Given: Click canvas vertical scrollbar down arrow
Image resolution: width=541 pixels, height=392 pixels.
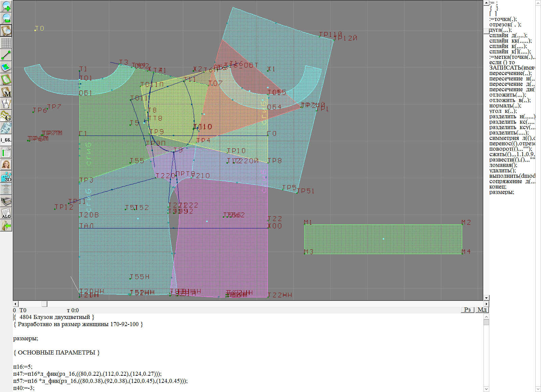Looking at the screenshot, I should coord(486,298).
